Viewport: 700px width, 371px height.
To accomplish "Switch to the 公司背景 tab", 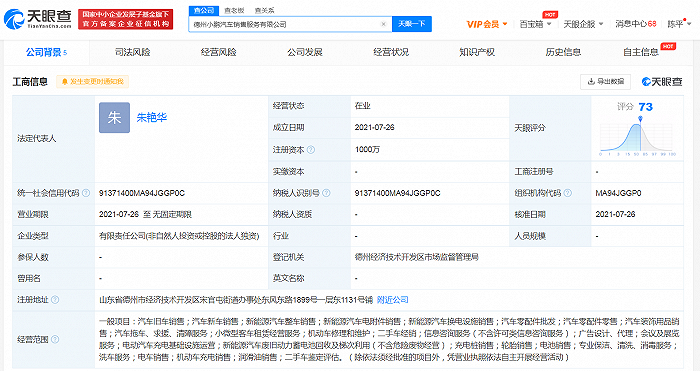I will point(46,52).
